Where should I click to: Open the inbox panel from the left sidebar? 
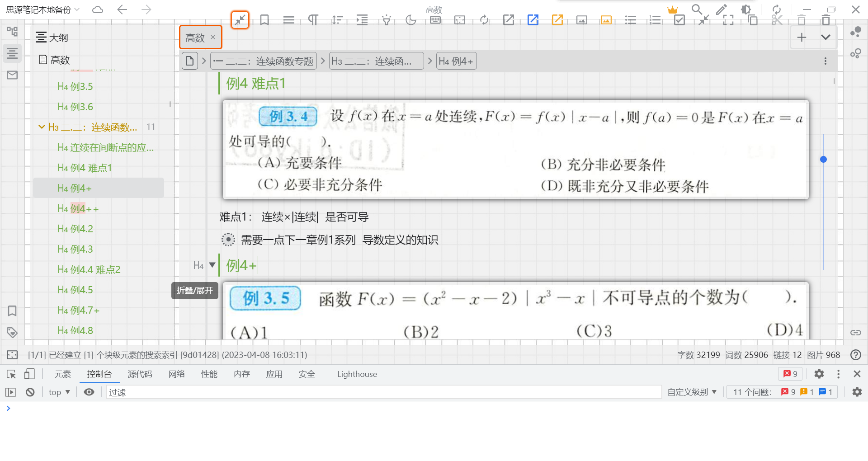coord(12,75)
